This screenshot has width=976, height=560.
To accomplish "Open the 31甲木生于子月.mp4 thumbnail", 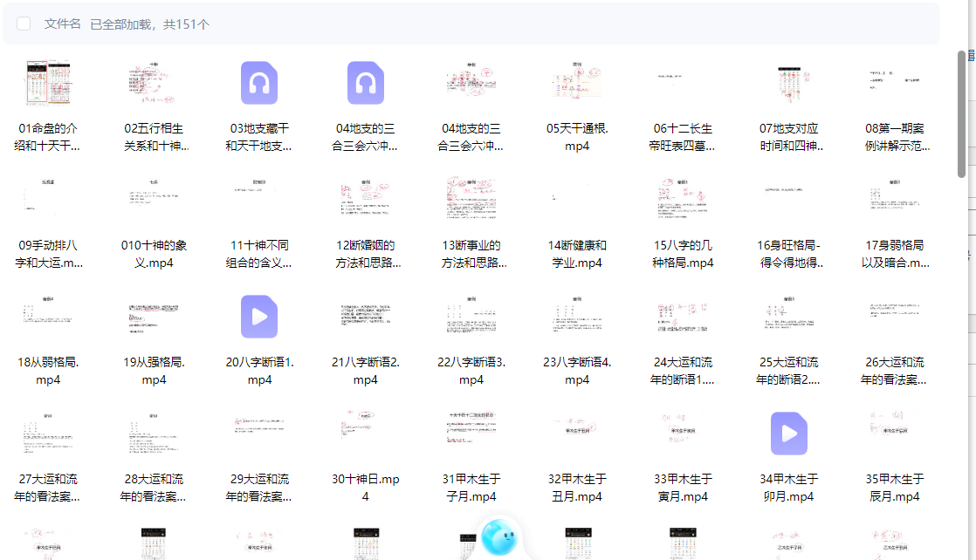I will pyautogui.click(x=471, y=434).
